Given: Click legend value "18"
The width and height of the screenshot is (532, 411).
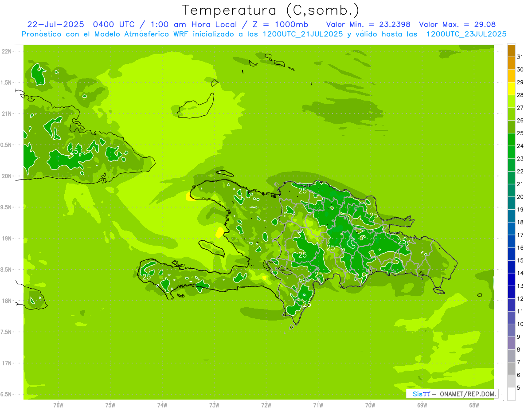Looking at the screenshot, I should click(520, 223).
